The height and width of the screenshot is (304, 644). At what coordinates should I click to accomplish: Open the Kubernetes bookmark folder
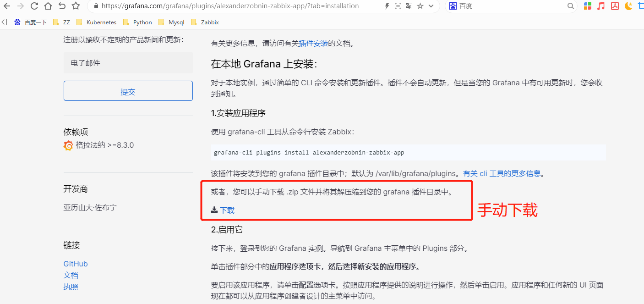[x=96, y=22]
